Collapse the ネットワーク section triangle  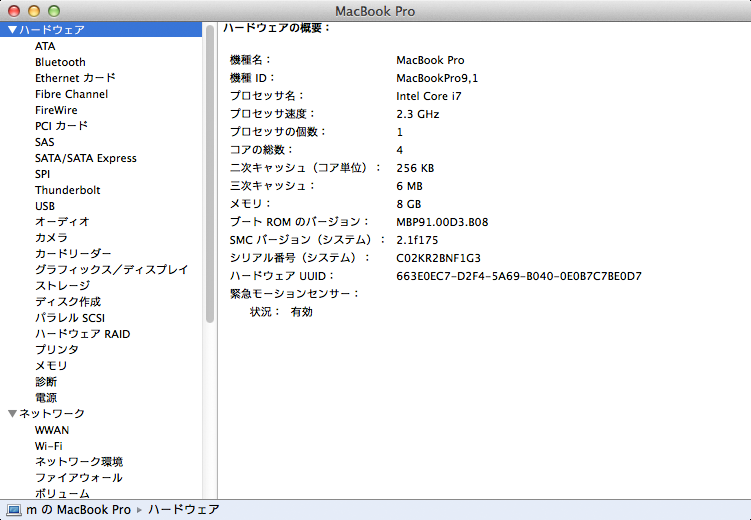click(x=12, y=414)
